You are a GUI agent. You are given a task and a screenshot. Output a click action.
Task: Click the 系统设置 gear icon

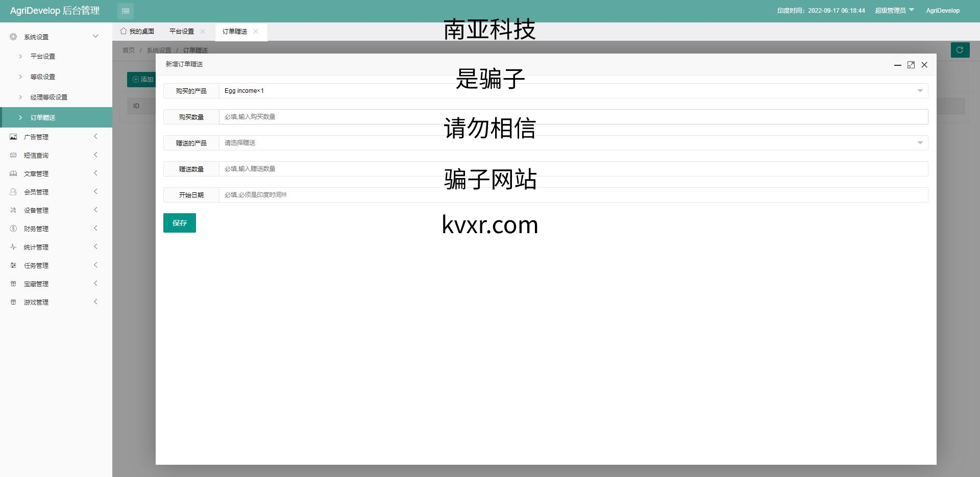click(13, 37)
